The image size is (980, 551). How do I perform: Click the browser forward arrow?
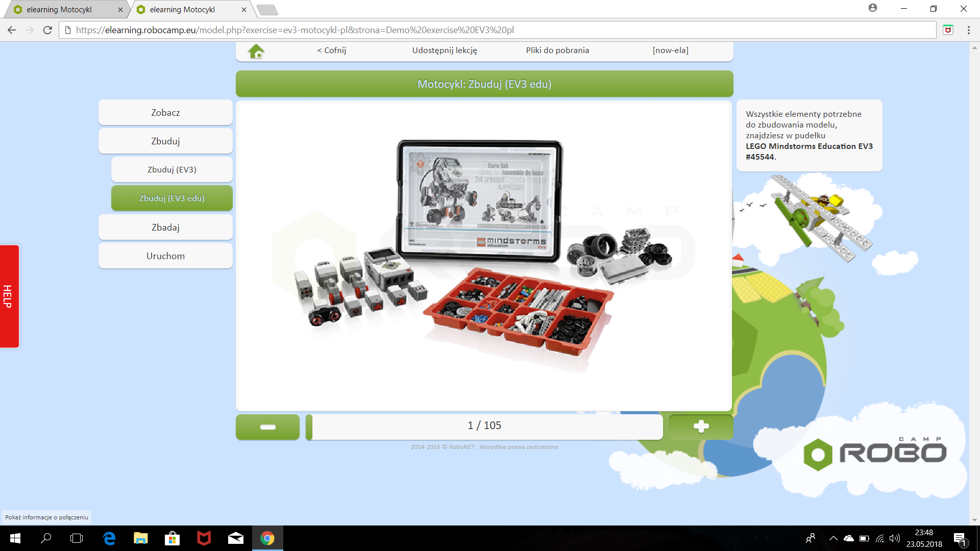click(30, 30)
